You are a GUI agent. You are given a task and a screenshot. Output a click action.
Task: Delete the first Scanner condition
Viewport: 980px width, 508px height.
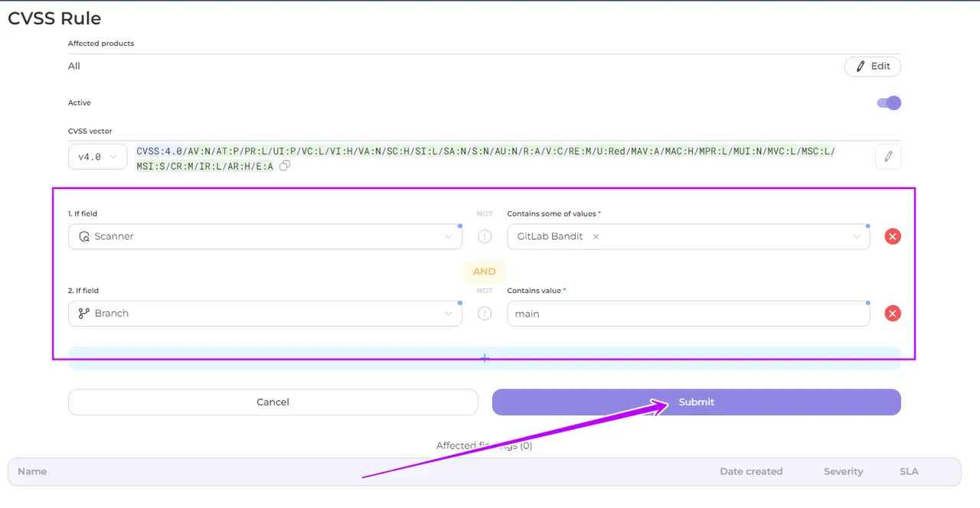pos(892,236)
